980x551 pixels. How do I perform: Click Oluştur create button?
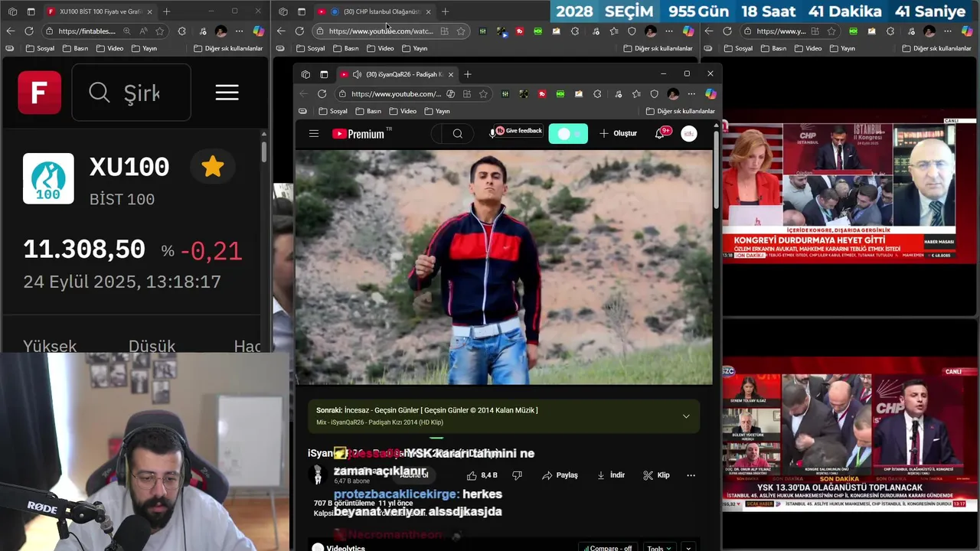coord(618,133)
